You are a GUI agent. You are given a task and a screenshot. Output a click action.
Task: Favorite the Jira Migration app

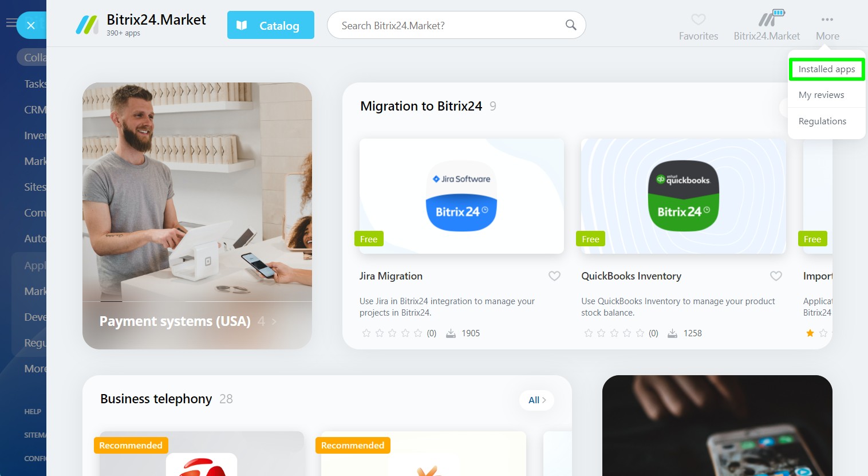[x=554, y=276]
